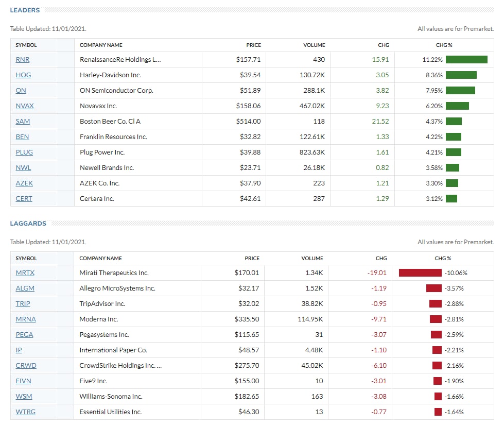Select Novavax Inc. company name
This screenshot has width=504, height=426.
pos(98,106)
